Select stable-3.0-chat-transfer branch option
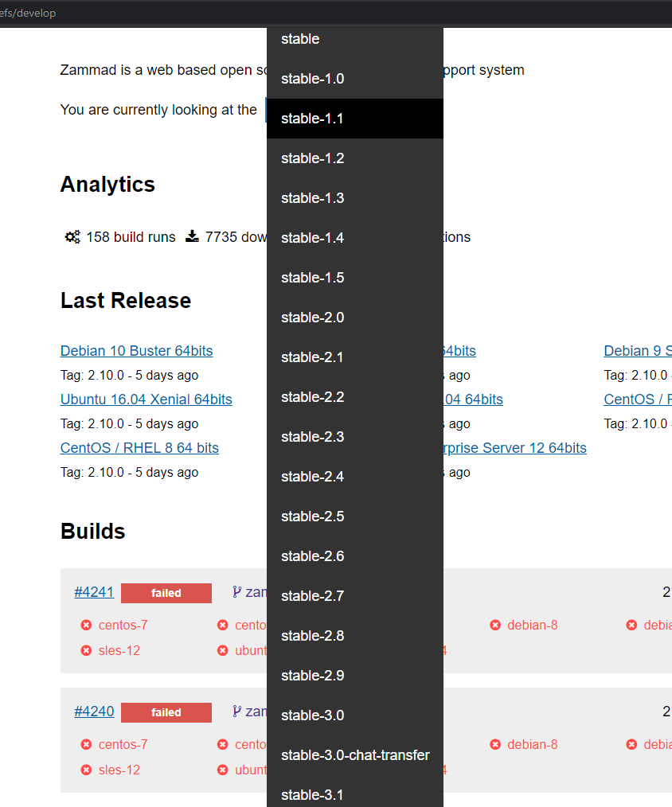This screenshot has height=807, width=672. [355, 755]
